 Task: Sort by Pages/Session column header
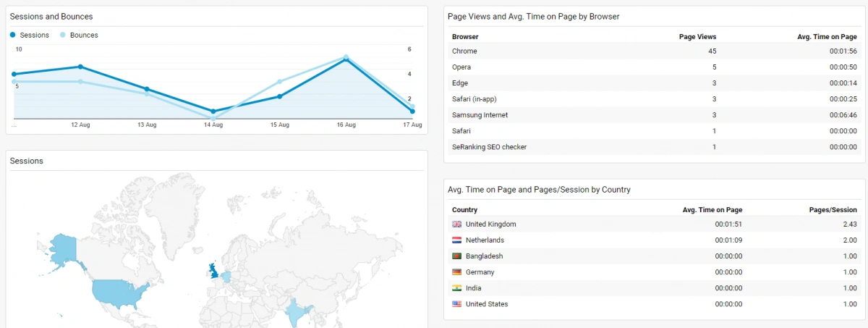point(833,210)
